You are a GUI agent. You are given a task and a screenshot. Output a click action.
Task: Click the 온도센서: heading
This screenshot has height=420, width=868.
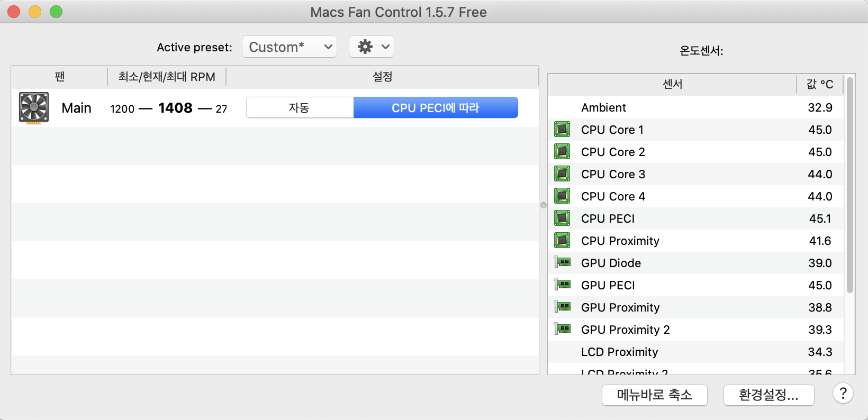pyautogui.click(x=701, y=51)
